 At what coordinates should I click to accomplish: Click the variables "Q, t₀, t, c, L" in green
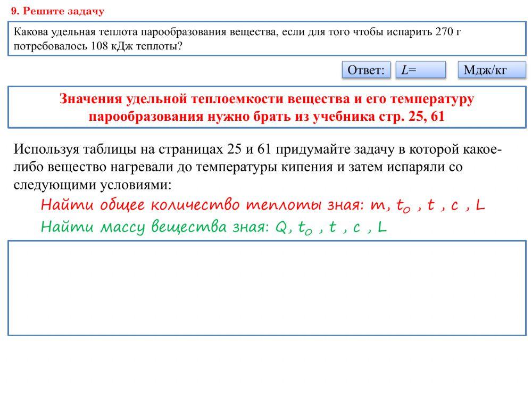(330, 228)
